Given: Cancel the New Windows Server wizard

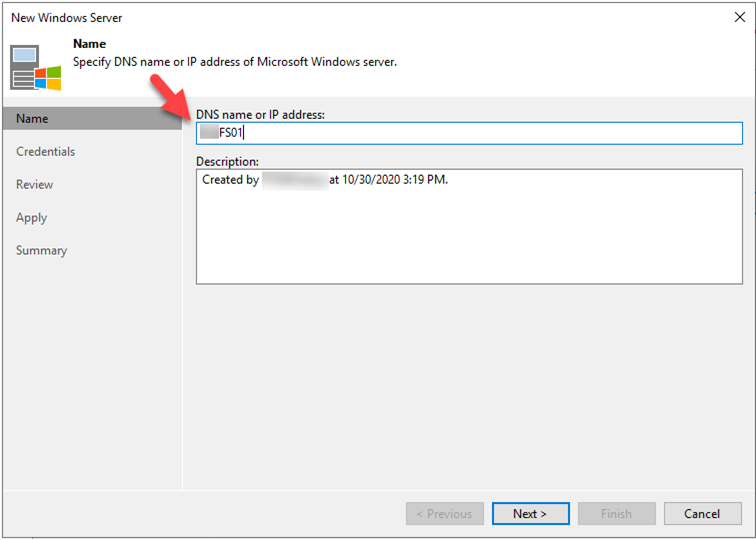Looking at the screenshot, I should tap(702, 513).
